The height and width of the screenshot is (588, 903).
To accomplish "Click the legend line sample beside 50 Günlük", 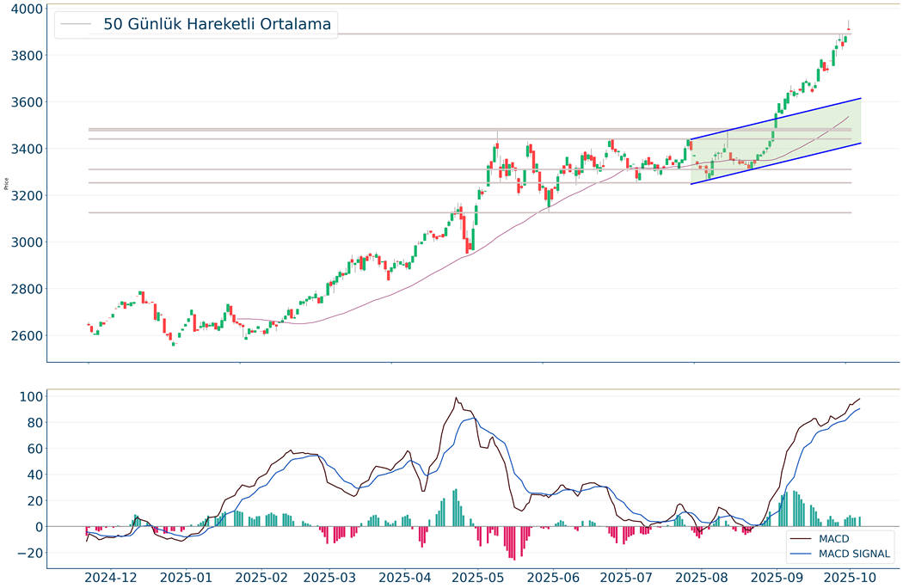I will pyautogui.click(x=77, y=25).
